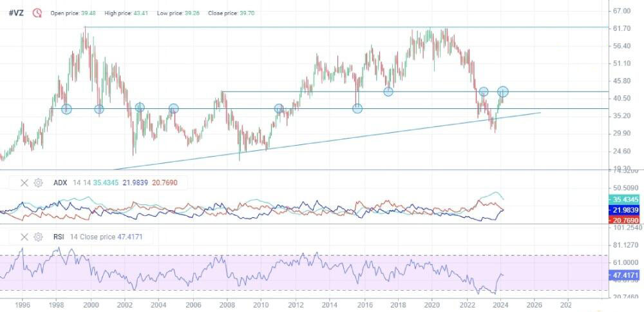Select the circle marker near 1998
644x312 pixels.
66,109
